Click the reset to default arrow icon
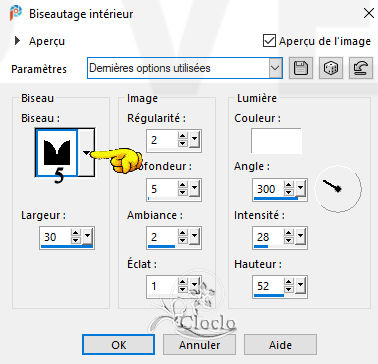Viewport: 378px width, 364px height. pos(361,68)
